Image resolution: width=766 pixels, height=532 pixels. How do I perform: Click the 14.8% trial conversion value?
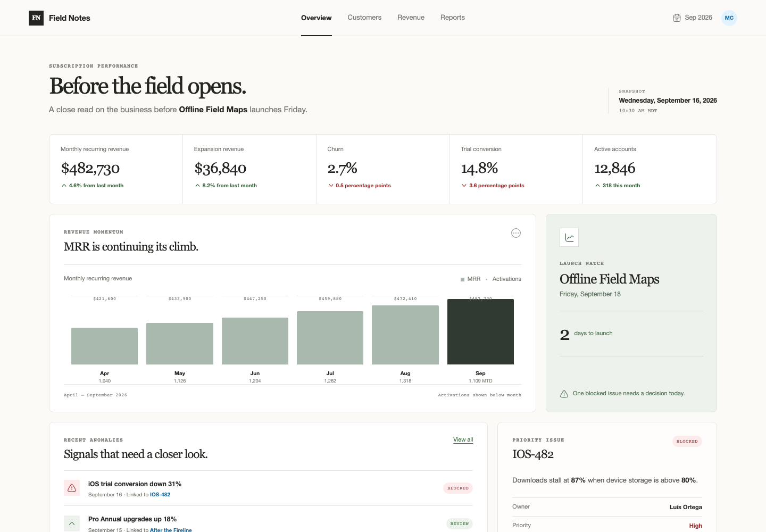[479, 169]
